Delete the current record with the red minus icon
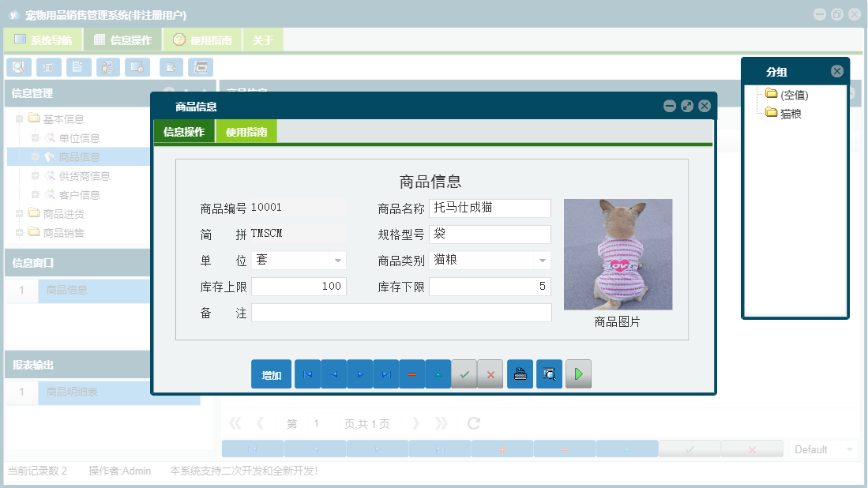 pos(412,374)
